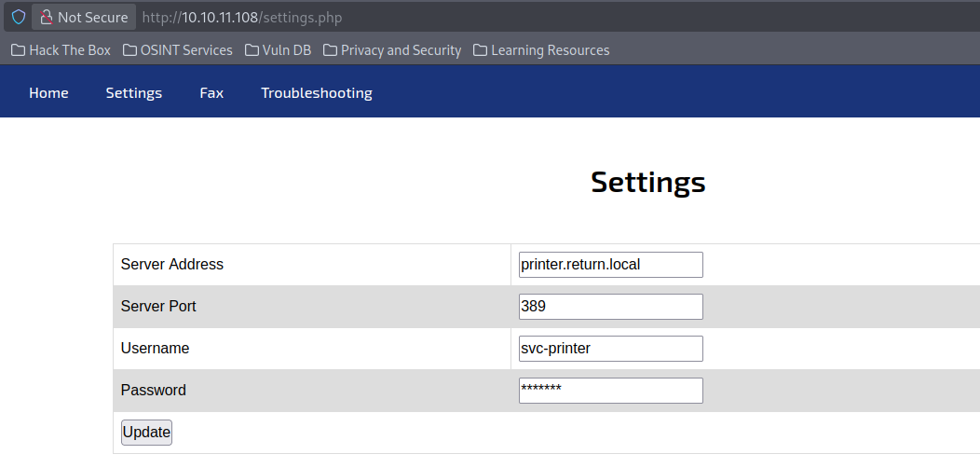Image resolution: width=980 pixels, height=468 pixels.
Task: Select Settings in the navigation bar
Action: tap(133, 92)
